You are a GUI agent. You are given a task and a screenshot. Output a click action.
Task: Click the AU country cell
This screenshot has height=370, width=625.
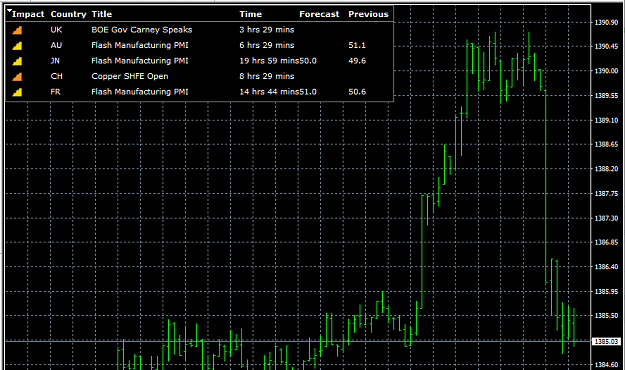[x=56, y=45]
